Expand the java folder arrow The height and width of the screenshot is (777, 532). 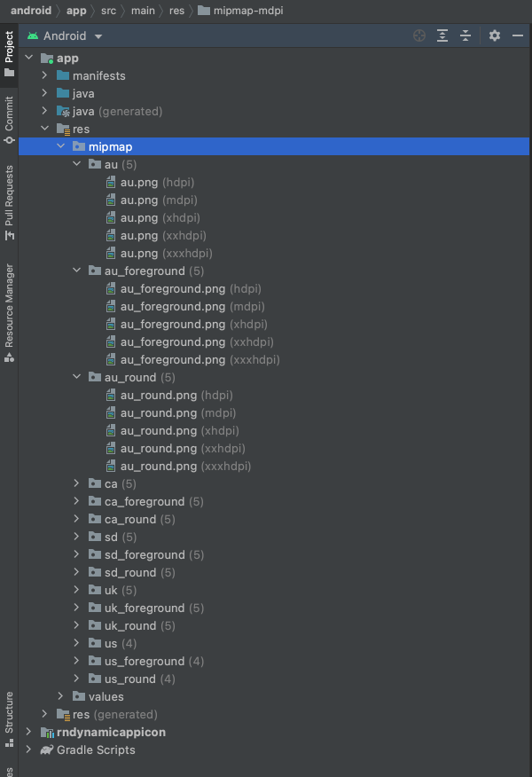[x=44, y=93]
